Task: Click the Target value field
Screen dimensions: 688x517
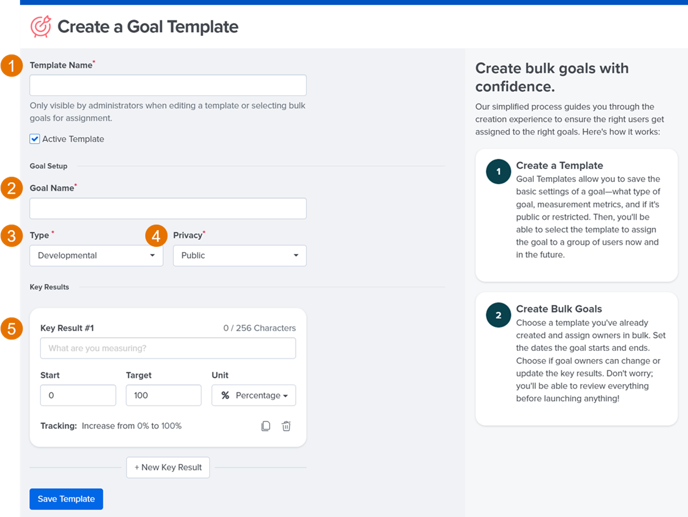Action: (164, 395)
